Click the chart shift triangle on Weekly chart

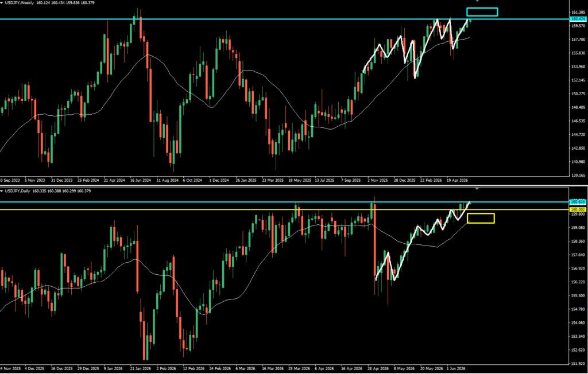point(477,1)
